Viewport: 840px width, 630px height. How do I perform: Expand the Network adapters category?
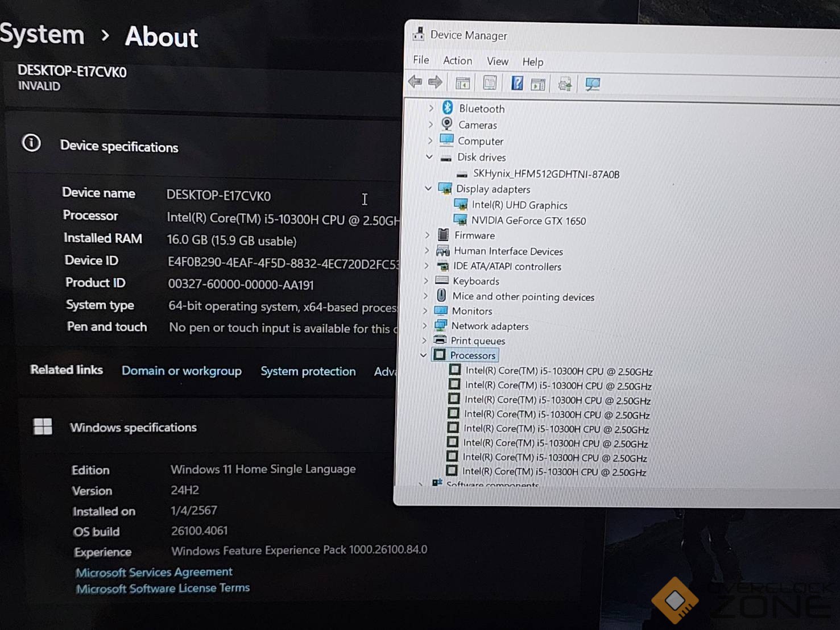click(x=425, y=326)
